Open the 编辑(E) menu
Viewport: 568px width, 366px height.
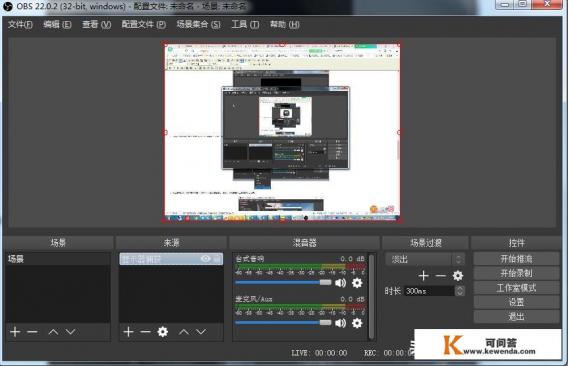coord(57,25)
